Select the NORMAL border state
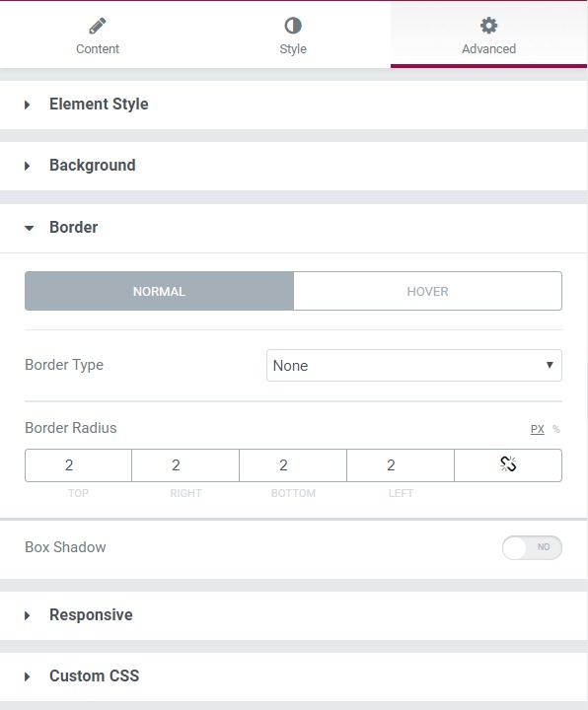 pyautogui.click(x=160, y=291)
